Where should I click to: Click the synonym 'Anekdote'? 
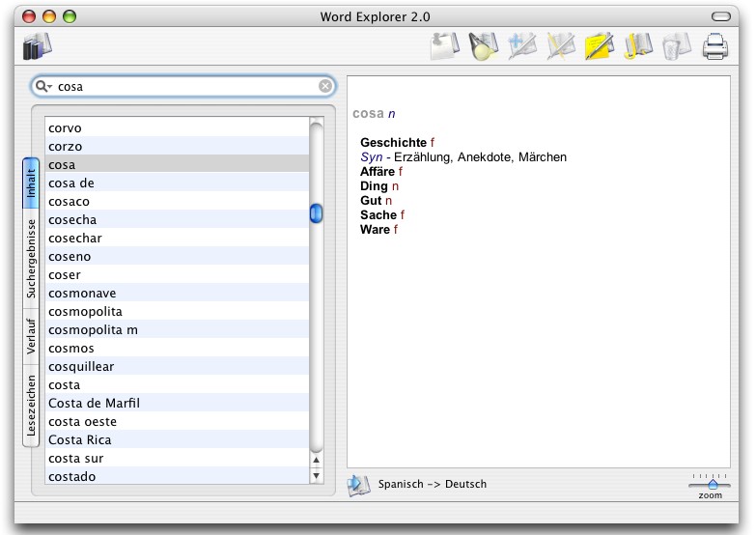(486, 156)
